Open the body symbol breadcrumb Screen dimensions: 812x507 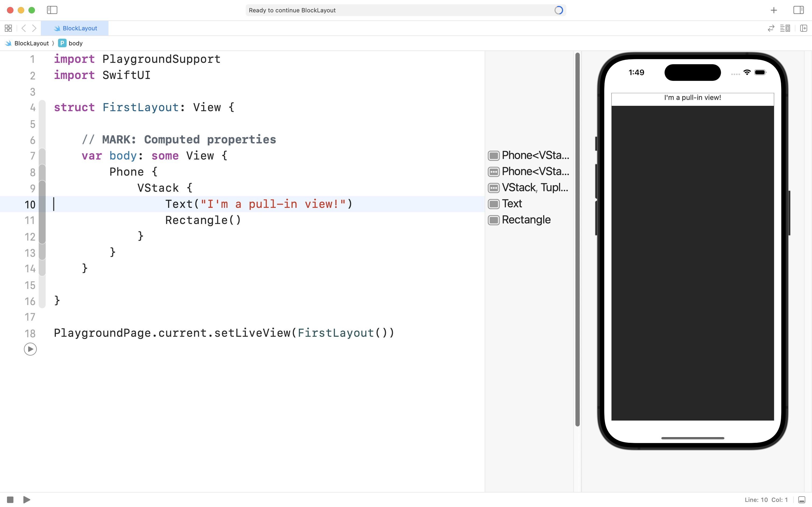coord(75,43)
